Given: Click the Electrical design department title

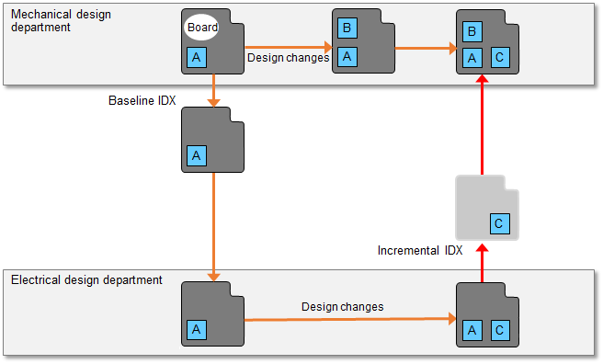Looking at the screenshot, I should pos(86,279).
